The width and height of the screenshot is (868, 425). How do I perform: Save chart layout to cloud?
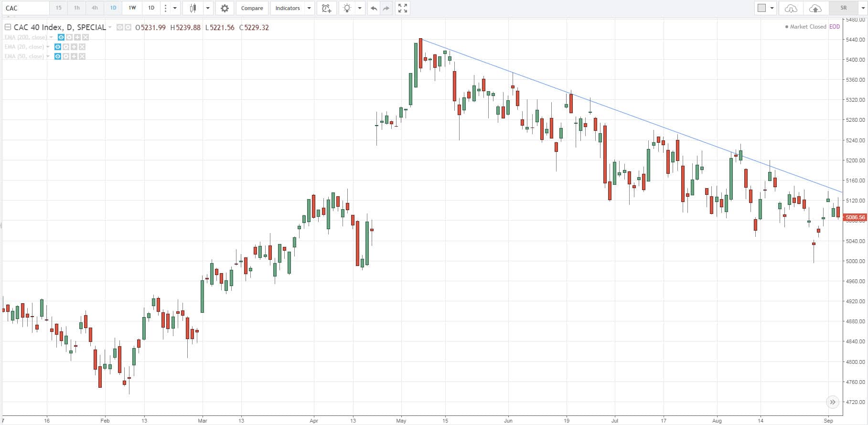click(x=815, y=8)
